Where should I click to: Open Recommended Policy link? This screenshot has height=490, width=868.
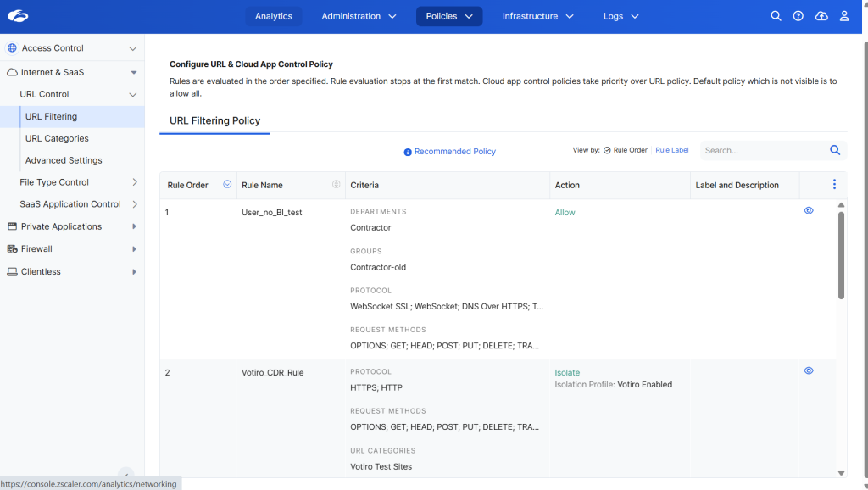(454, 152)
